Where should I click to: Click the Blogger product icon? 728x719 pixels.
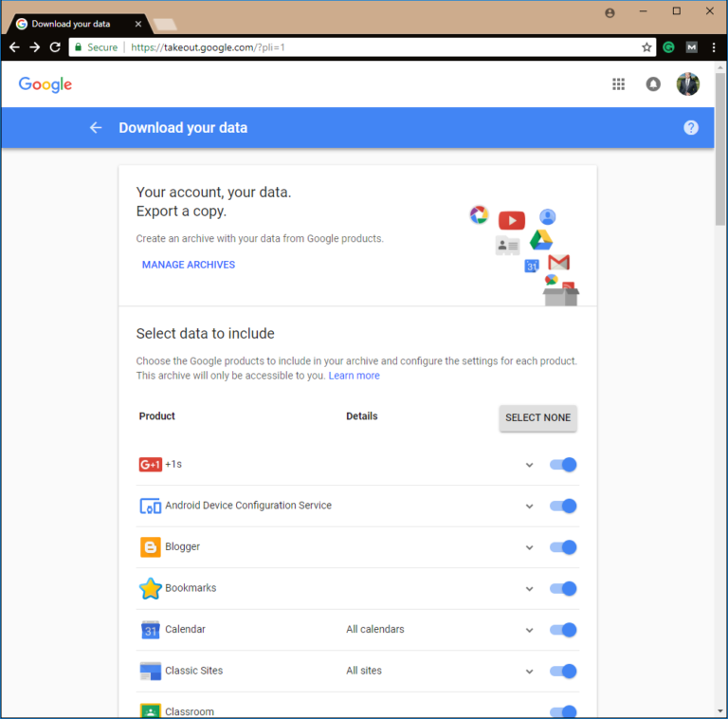click(x=151, y=547)
